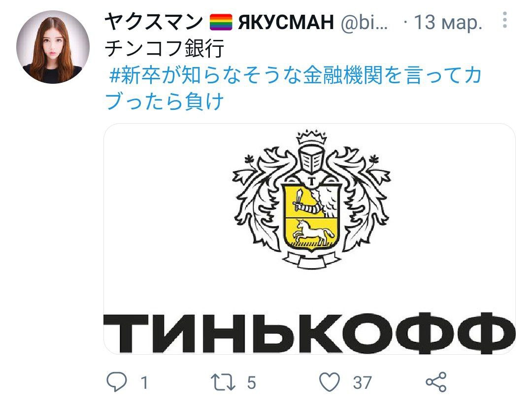Open the attached Tinkoff coat of arms image
The height and width of the screenshot is (409, 532).
(x=309, y=239)
